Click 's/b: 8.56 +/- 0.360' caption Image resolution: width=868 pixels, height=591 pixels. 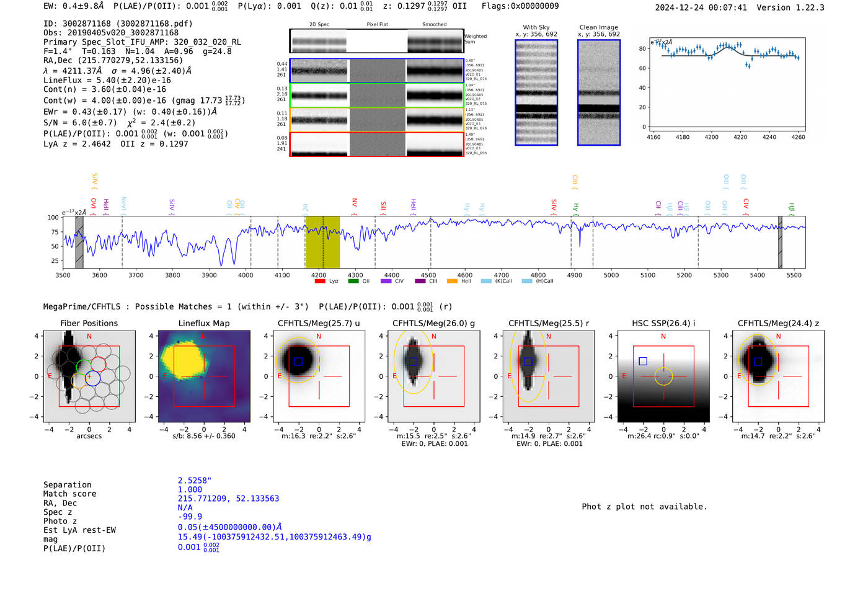(204, 436)
